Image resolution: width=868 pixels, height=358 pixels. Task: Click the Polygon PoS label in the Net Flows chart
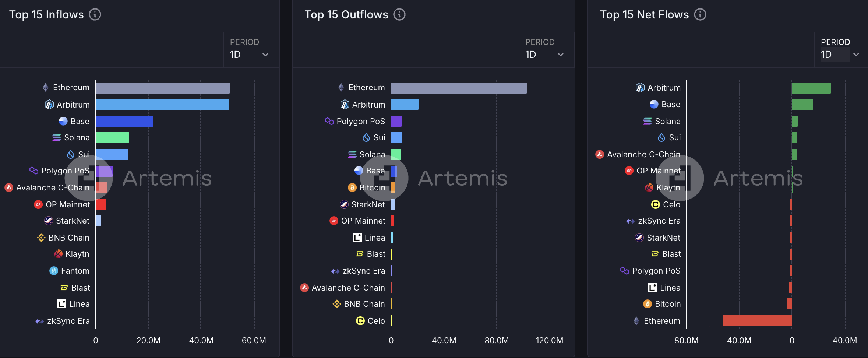(x=656, y=271)
